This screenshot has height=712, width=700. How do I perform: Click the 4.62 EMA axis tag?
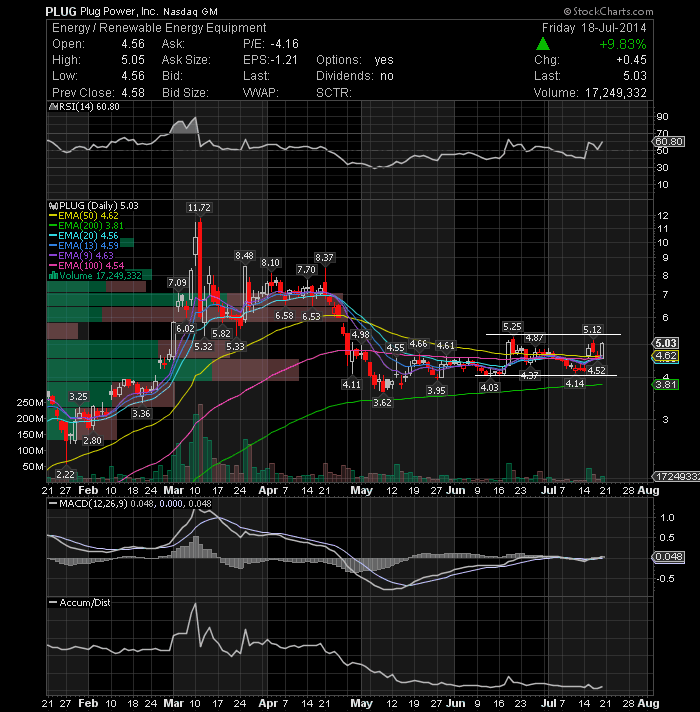click(666, 356)
